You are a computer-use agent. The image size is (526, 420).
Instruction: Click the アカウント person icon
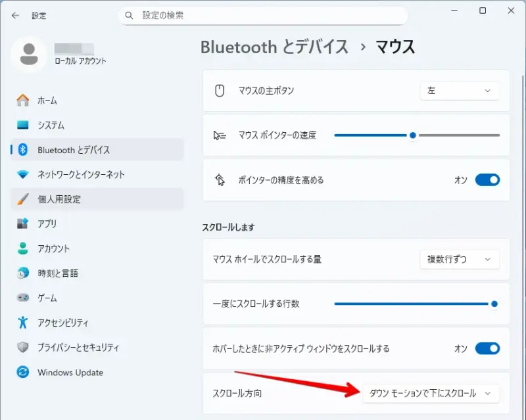click(x=23, y=248)
